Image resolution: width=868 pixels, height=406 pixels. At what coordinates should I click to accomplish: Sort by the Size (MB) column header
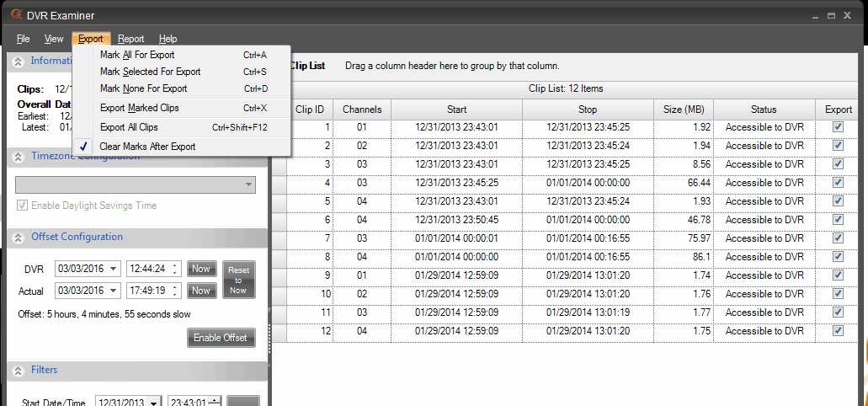click(x=684, y=110)
